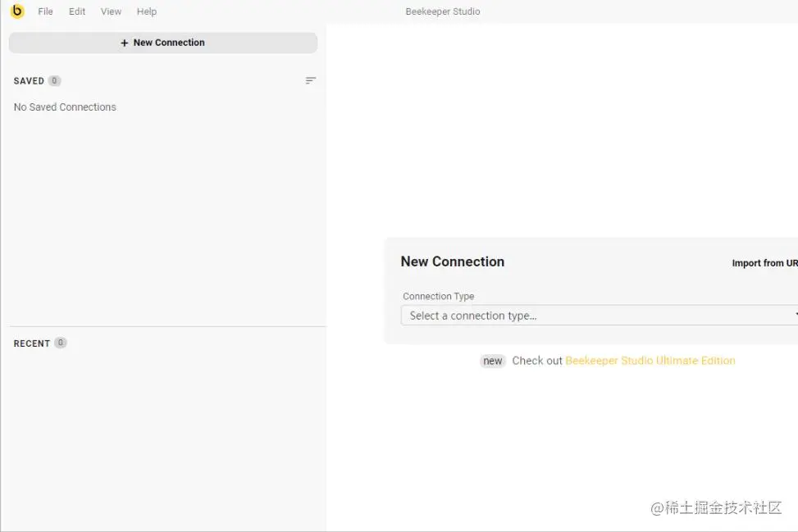The image size is (798, 532).
Task: Expand the Select a connection type dropdown
Action: [600, 316]
